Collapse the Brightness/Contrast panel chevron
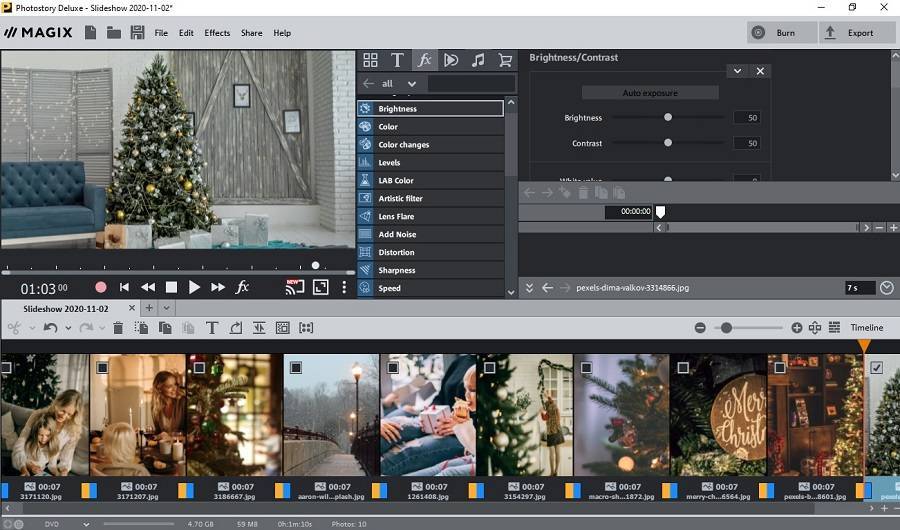Screen dimensions: 900x530 point(737,71)
